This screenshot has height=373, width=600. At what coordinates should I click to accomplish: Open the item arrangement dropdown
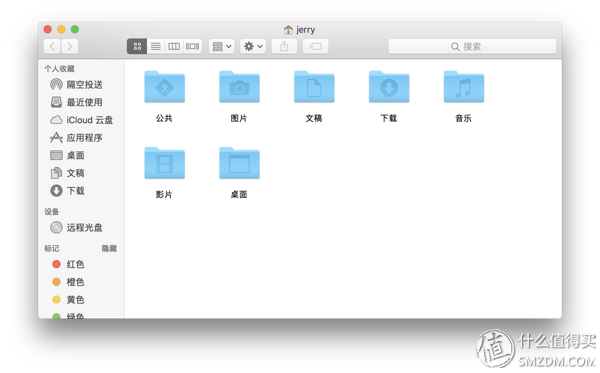pos(222,46)
